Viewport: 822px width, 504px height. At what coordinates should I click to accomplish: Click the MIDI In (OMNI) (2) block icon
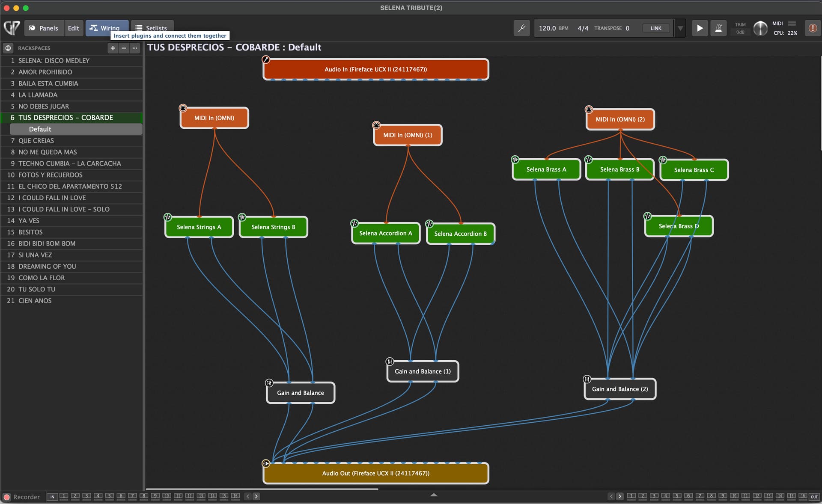(x=589, y=110)
